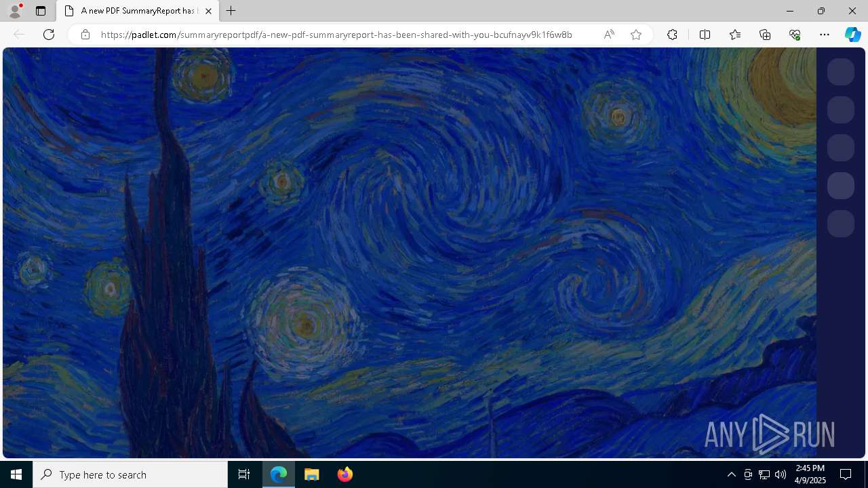Open the Favorites list
Screen dimensions: 868x488
point(735,35)
